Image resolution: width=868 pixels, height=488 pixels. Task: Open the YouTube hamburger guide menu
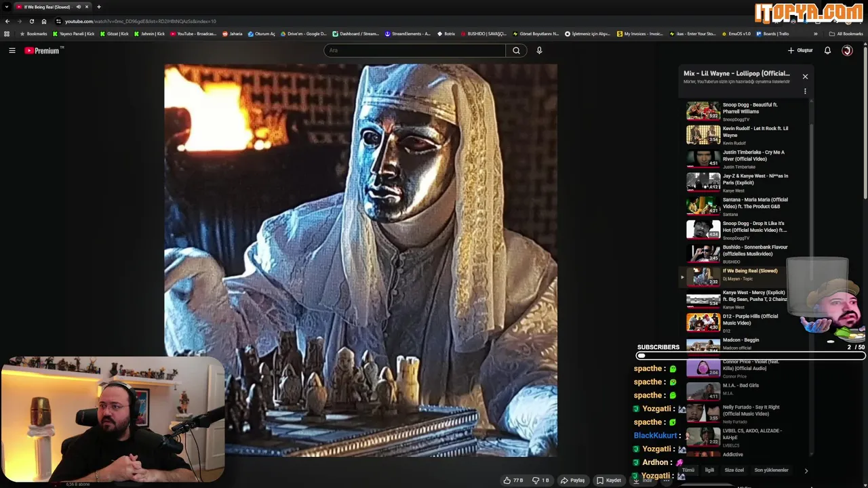[x=12, y=50]
